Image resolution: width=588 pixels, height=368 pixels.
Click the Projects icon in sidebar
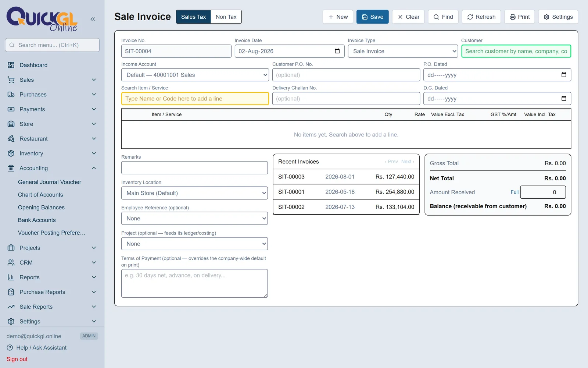[11, 248]
